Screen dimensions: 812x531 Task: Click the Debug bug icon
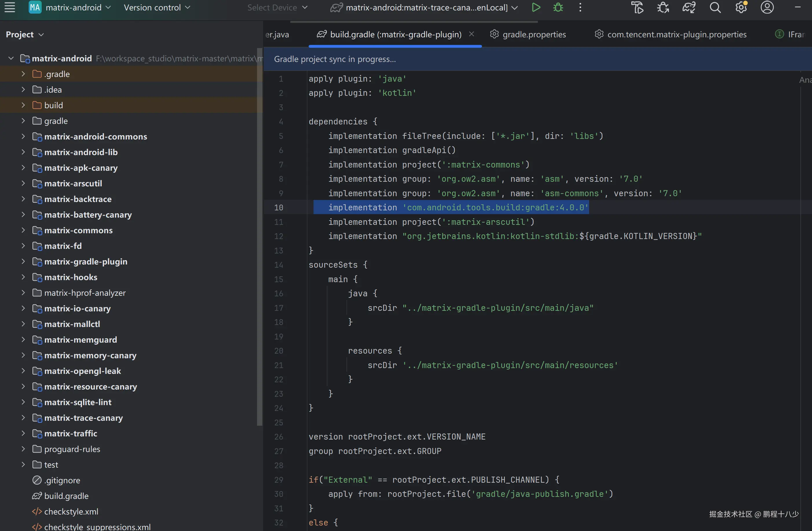click(x=558, y=8)
